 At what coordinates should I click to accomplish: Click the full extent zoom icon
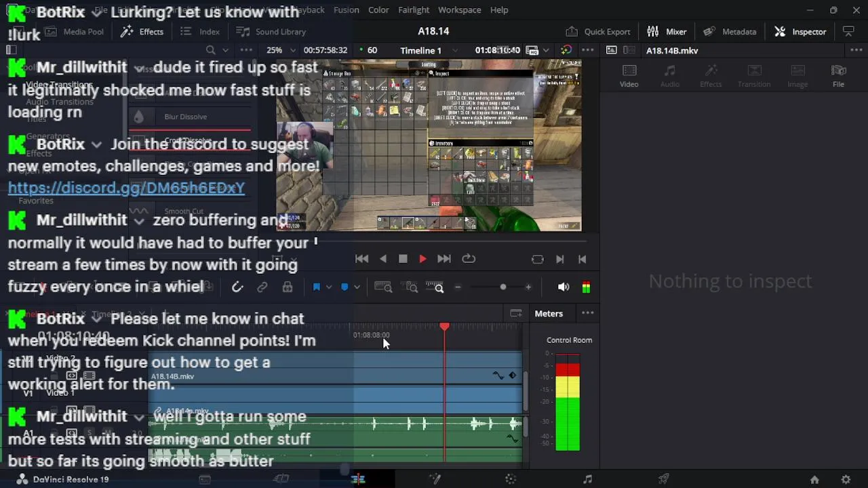click(383, 287)
